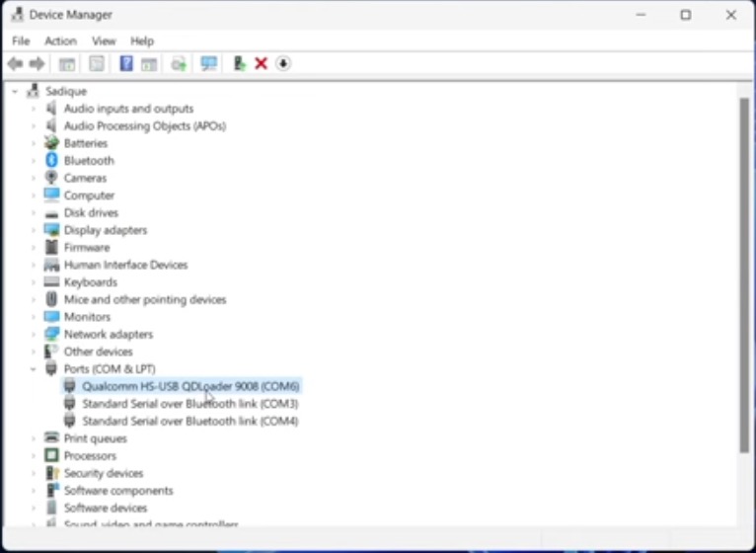Open the Action menu

point(61,41)
